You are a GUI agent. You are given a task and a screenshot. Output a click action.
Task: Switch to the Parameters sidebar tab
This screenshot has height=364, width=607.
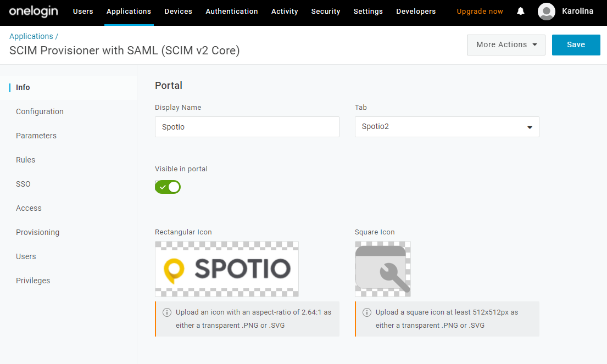tap(36, 136)
